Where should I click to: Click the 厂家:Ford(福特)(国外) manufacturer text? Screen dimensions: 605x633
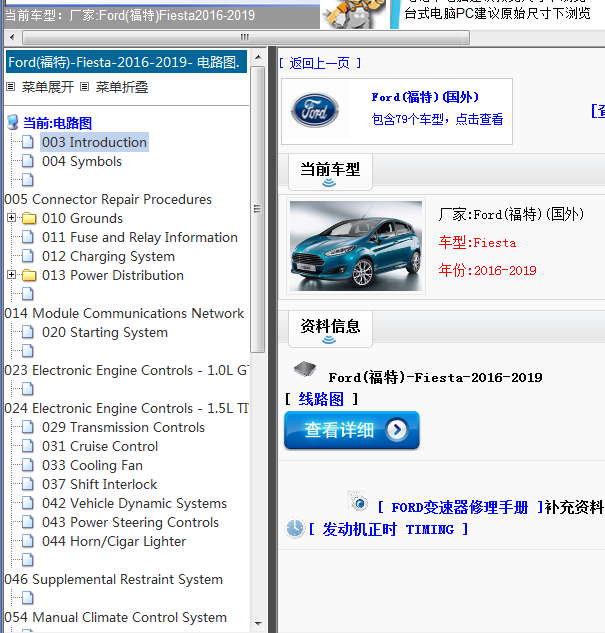tap(511, 214)
